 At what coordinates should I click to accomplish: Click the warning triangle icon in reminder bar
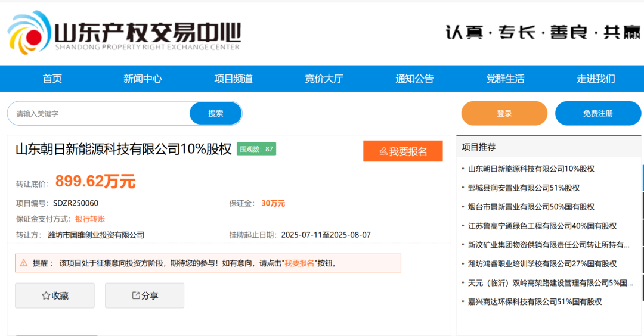point(23,263)
